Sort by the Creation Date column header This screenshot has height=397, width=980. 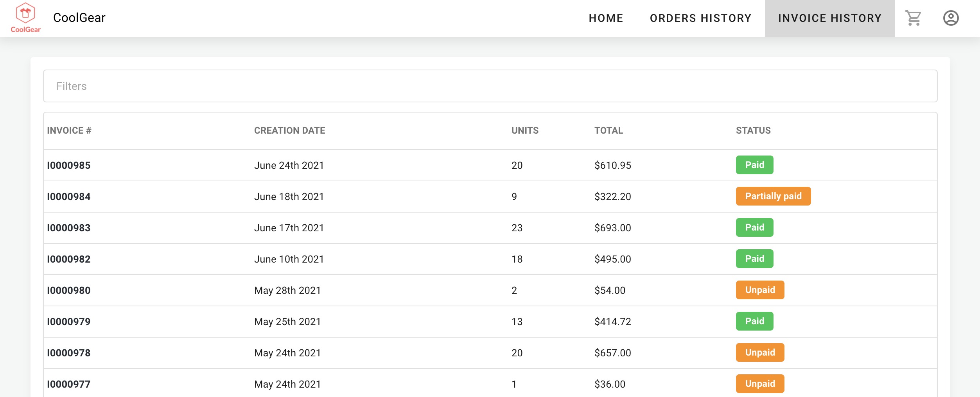point(289,131)
